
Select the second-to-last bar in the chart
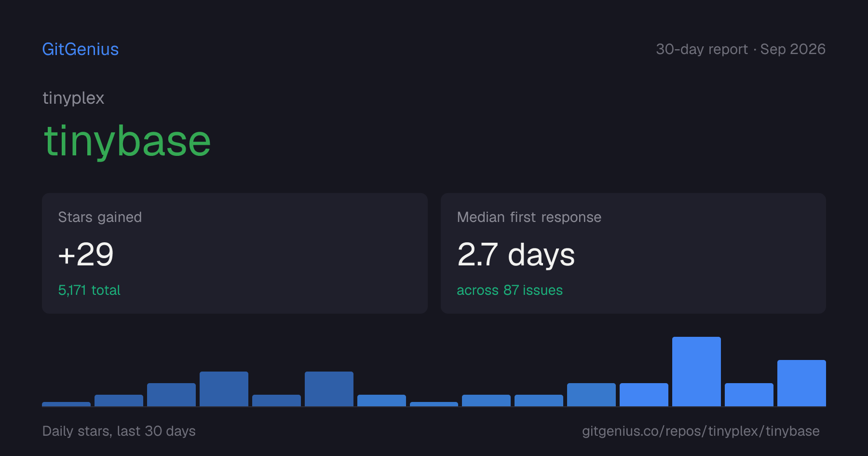749,395
